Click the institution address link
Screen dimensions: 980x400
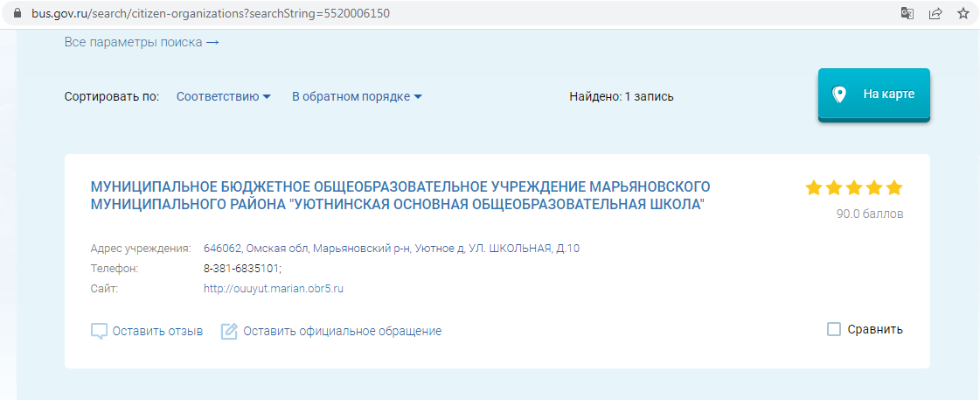(392, 249)
